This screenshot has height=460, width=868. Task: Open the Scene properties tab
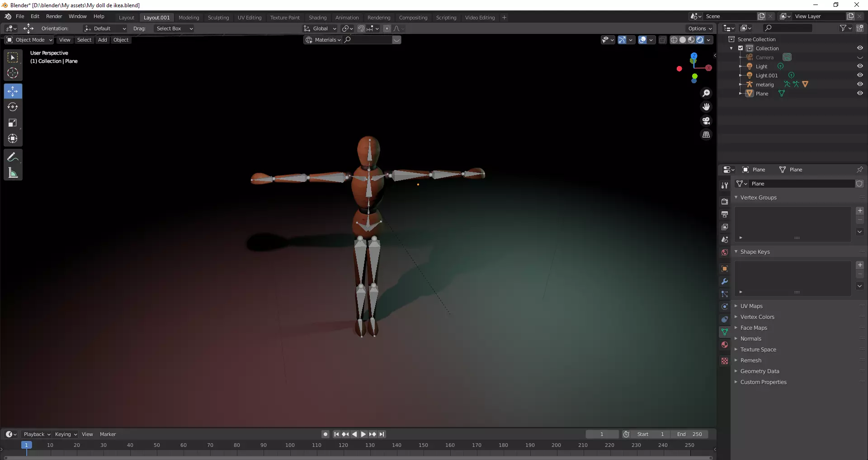click(725, 239)
